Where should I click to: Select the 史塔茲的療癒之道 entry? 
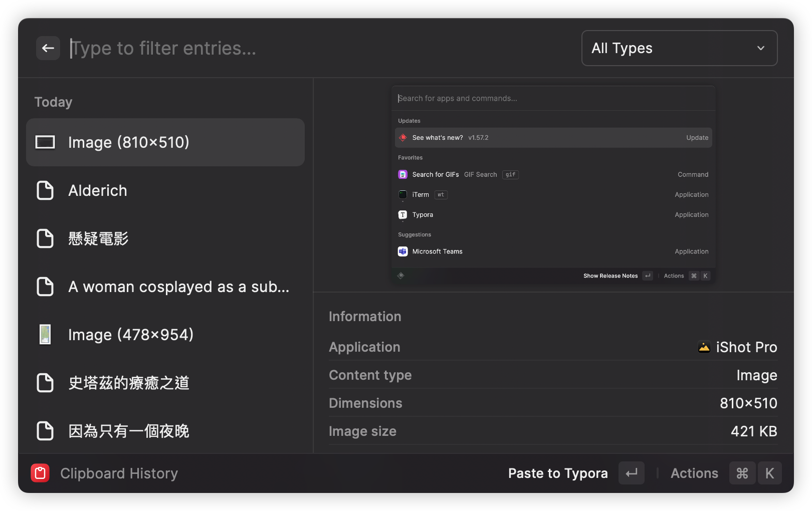tap(165, 383)
